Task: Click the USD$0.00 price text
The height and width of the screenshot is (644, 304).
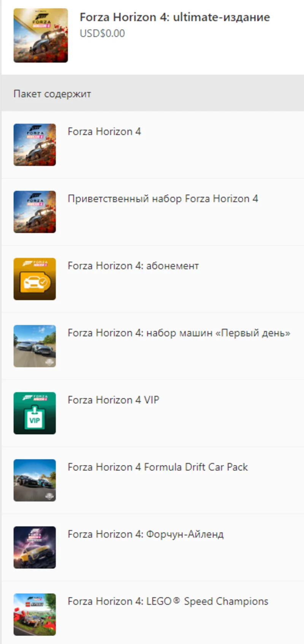Action: coord(102,33)
